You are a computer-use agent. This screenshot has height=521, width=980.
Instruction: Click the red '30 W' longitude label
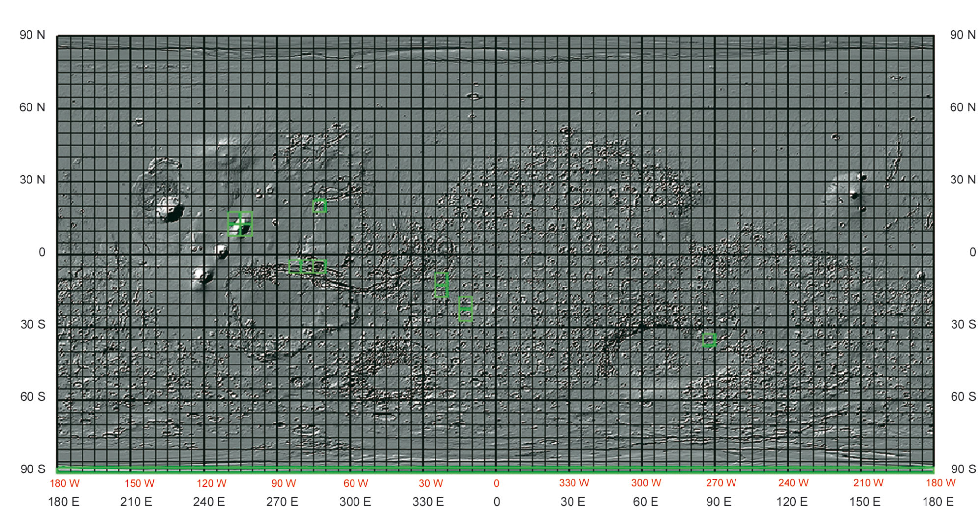point(431,483)
